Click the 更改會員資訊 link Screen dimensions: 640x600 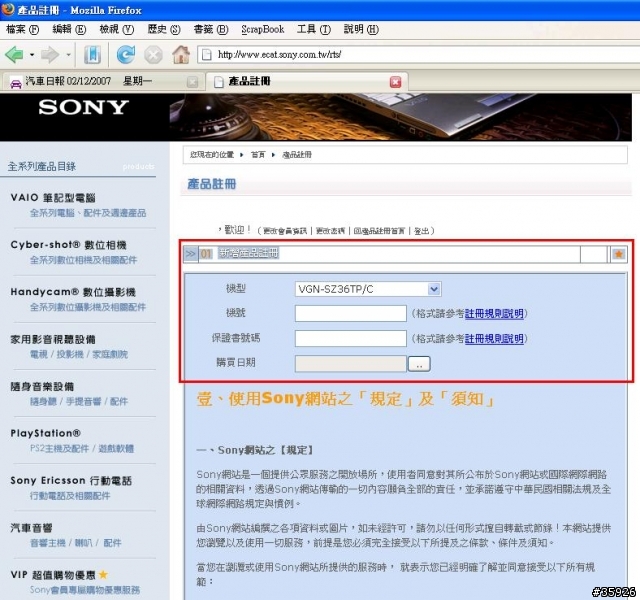pos(284,231)
